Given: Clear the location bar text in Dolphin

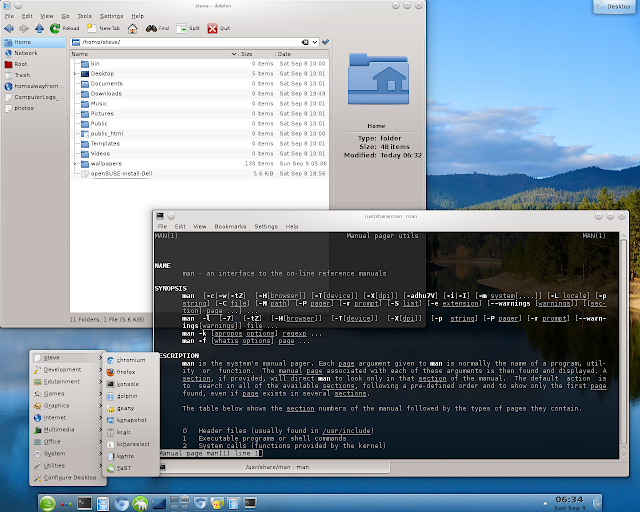Looking at the screenshot, I should (x=305, y=42).
